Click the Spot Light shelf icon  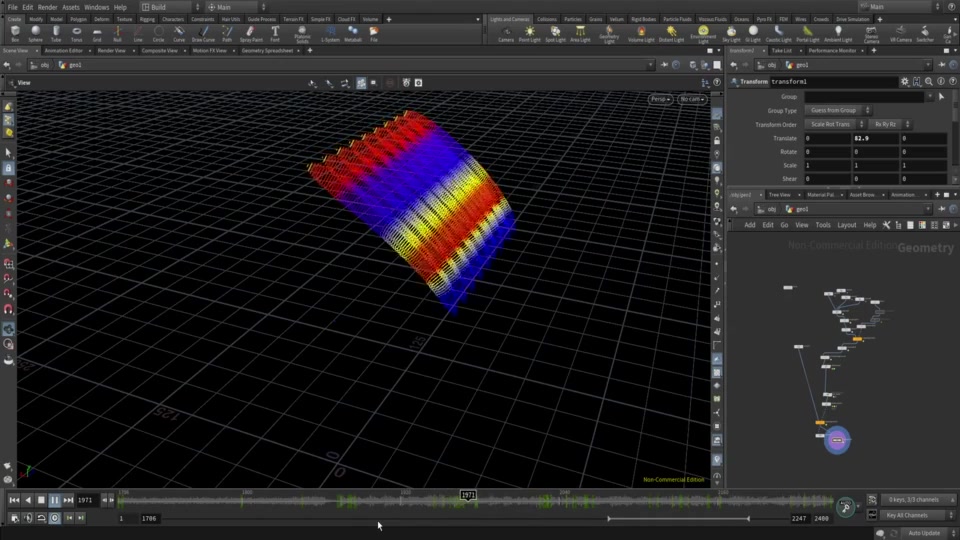point(555,33)
